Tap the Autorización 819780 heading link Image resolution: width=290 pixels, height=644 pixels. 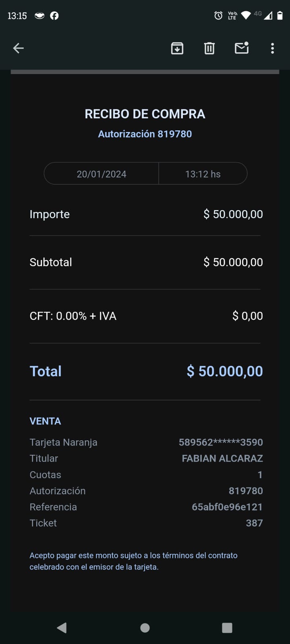pos(145,134)
